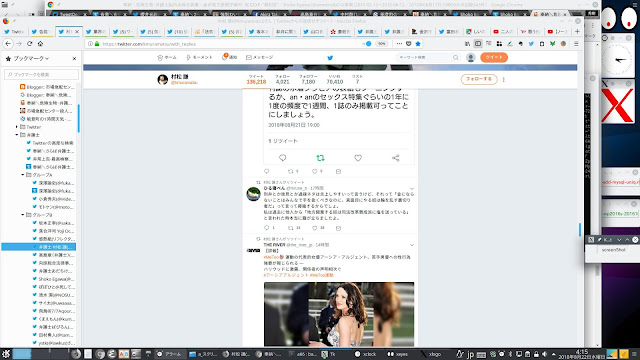Bookmark this page with the star icon
The image size is (640, 360).
418,44
